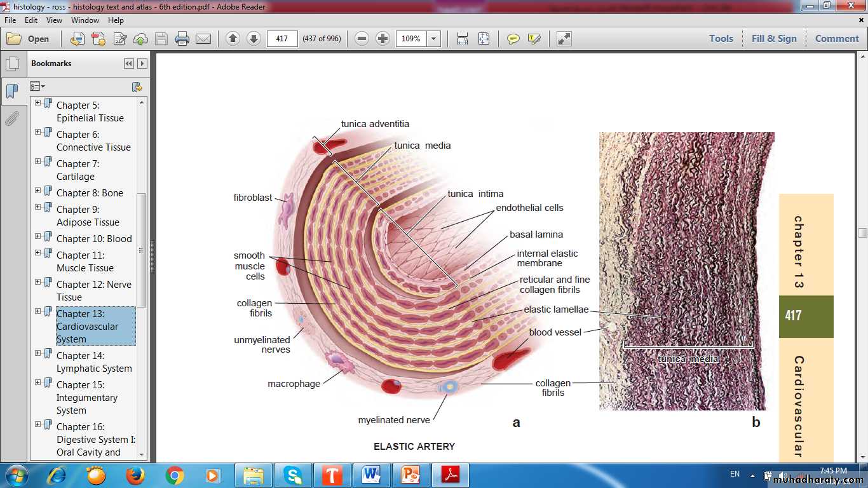Screen dimensions: 868x488
Task: Open the Fill & Sign pane
Action: click(773, 39)
